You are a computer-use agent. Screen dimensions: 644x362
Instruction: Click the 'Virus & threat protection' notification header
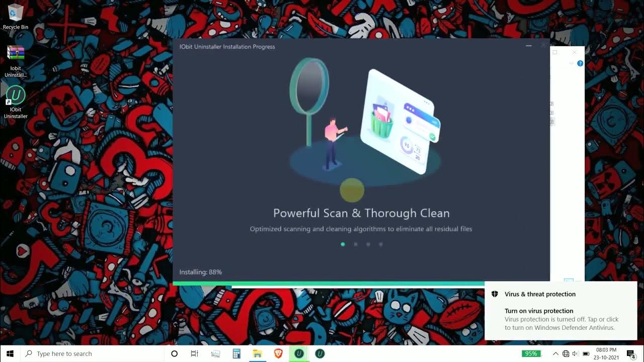(x=540, y=294)
